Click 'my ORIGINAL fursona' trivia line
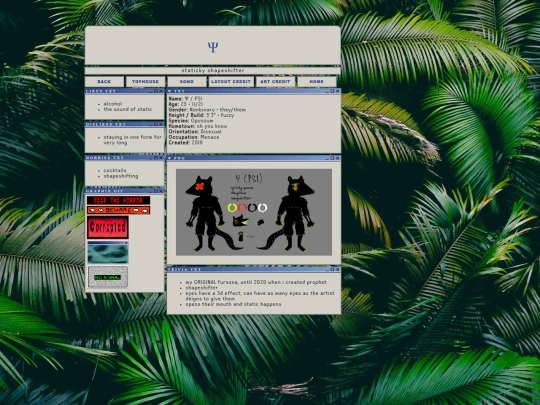Image resolution: width=540 pixels, height=405 pixels. click(x=256, y=282)
